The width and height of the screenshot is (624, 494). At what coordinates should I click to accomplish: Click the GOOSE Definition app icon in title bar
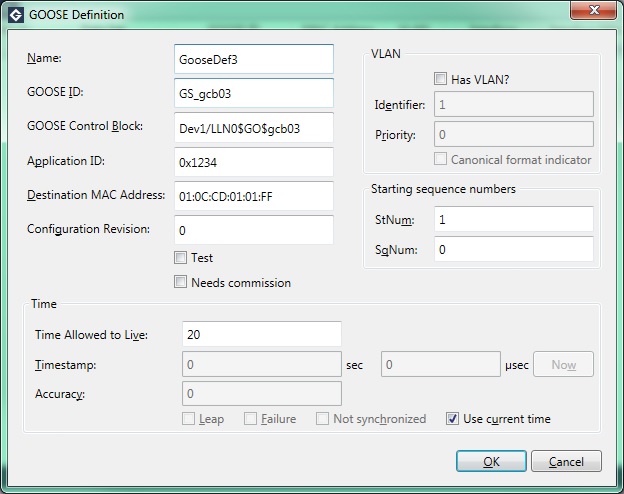pos(16,15)
